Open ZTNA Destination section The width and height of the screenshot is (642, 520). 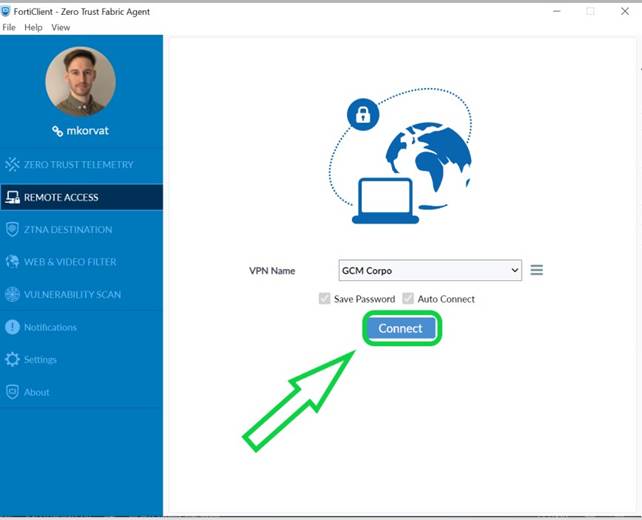click(81, 229)
